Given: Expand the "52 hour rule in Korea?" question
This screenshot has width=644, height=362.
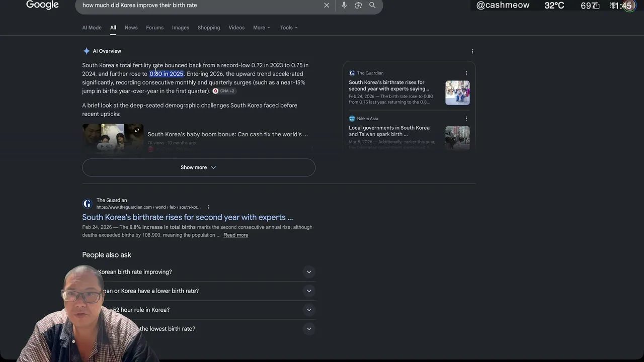Looking at the screenshot, I should (199, 310).
